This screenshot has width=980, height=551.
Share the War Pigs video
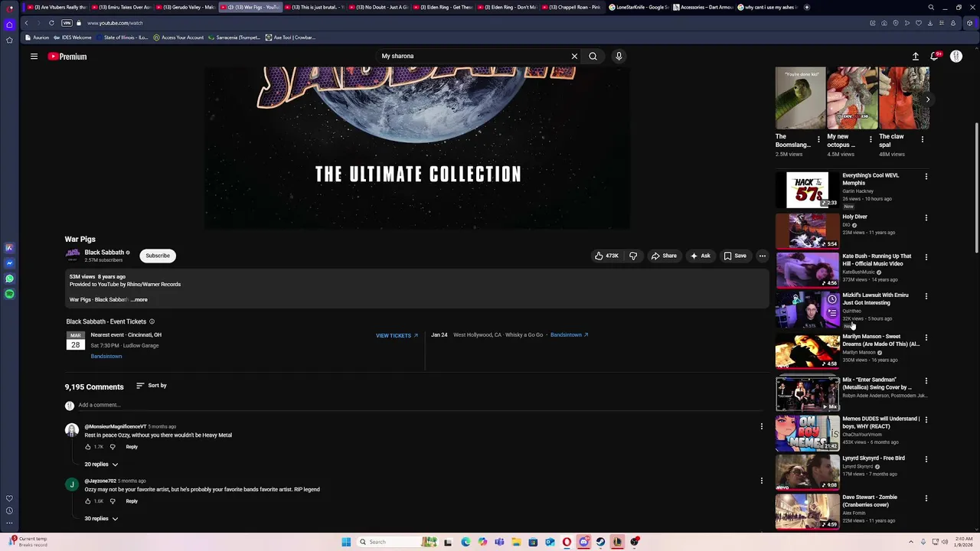(664, 256)
